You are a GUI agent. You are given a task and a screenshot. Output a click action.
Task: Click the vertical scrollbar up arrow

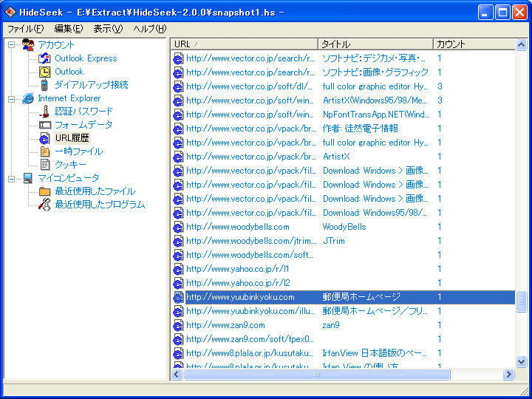[x=521, y=44]
